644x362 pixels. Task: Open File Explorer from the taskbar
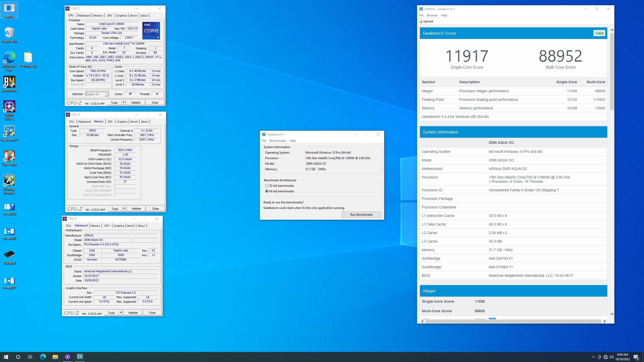[x=55, y=357]
